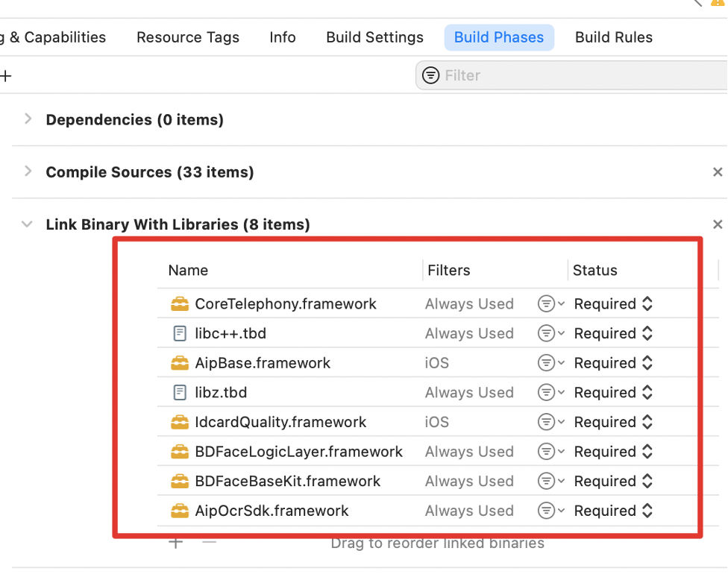Click the AipBase.framework toolbox icon
Image resolution: width=728 pixels, height=577 pixels.
click(x=180, y=363)
